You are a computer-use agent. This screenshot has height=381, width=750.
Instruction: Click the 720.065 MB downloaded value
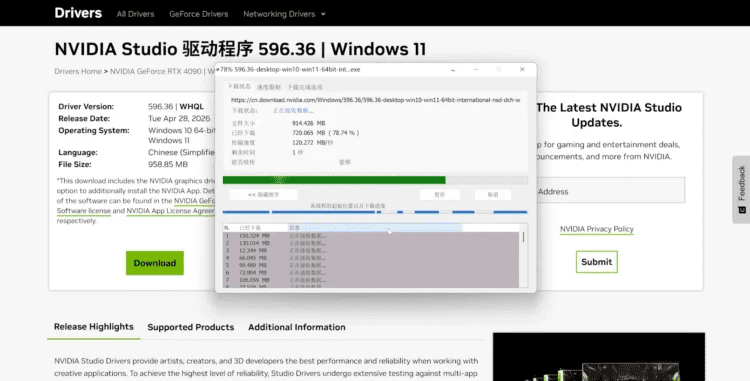coord(325,133)
